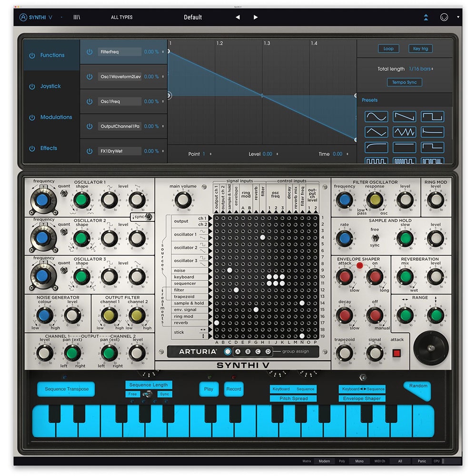Open the preset browser library icon
Screen dimensions: 476x476
click(x=77, y=17)
